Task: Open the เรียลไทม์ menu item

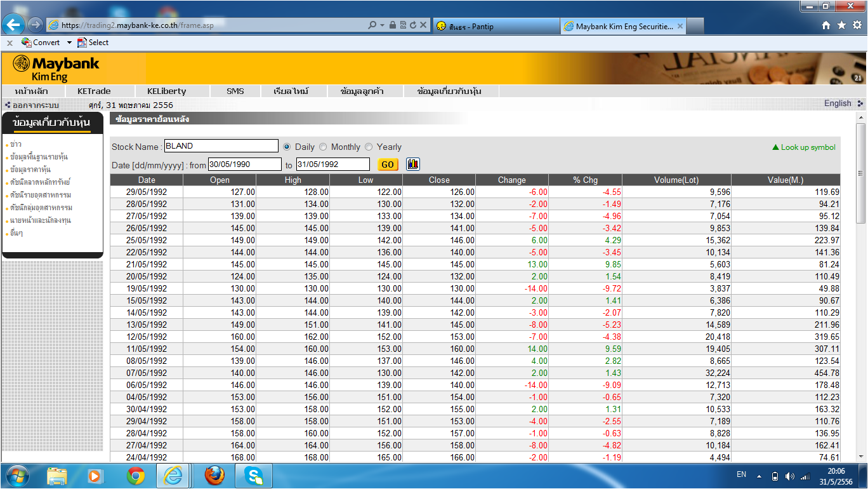Action: 291,91
